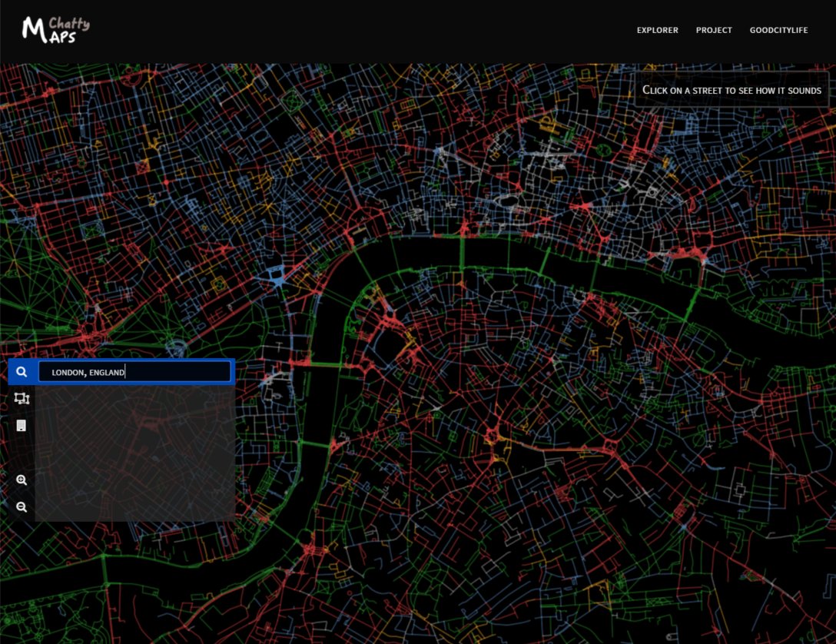Zoom out of the map
The image size is (836, 644).
click(22, 507)
